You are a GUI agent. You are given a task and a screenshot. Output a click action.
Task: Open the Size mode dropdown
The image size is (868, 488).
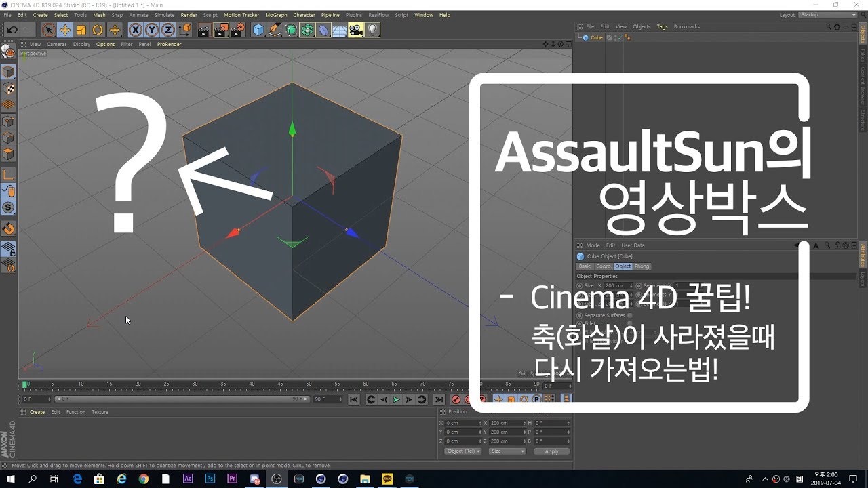[x=507, y=451]
